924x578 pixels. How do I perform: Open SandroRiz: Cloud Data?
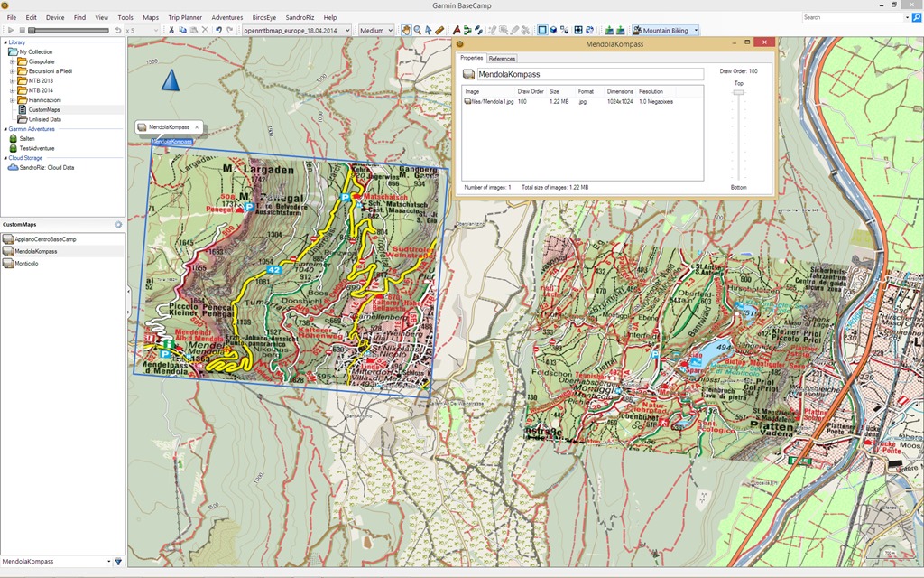click(47, 167)
